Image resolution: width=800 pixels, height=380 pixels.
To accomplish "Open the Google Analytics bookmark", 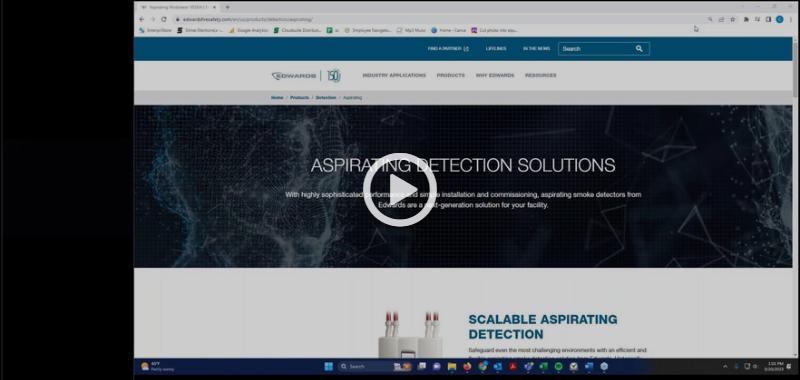I will pyautogui.click(x=248, y=31).
